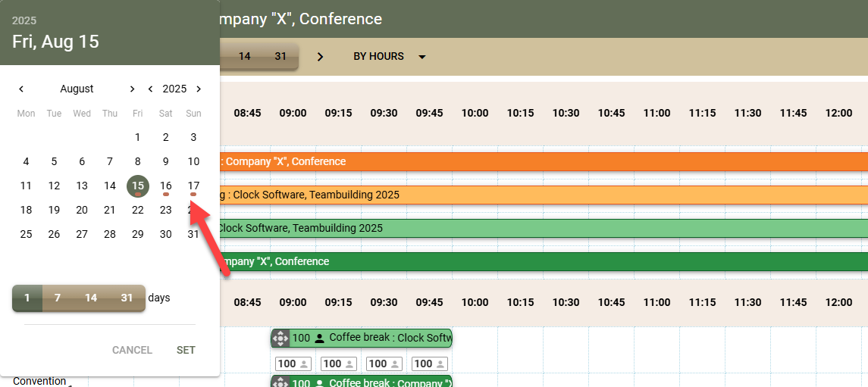
Task: Open Coffee break : Clock Software event
Action: point(362,338)
